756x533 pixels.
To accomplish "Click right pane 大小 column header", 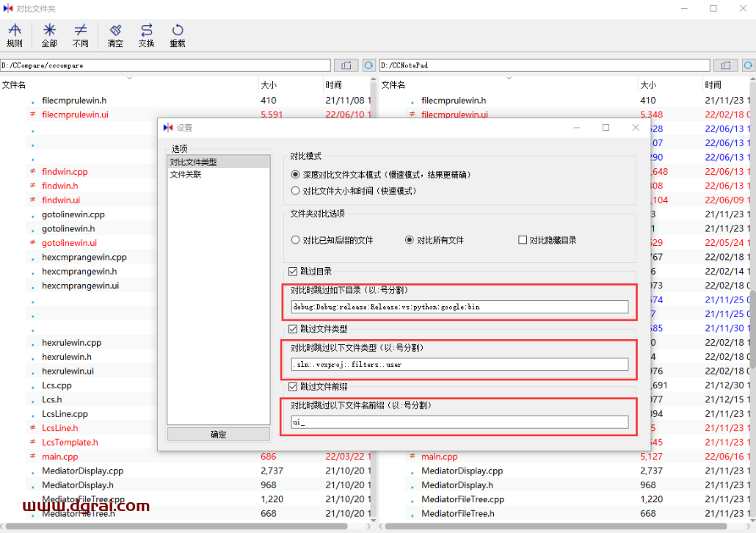I will 670,85.
